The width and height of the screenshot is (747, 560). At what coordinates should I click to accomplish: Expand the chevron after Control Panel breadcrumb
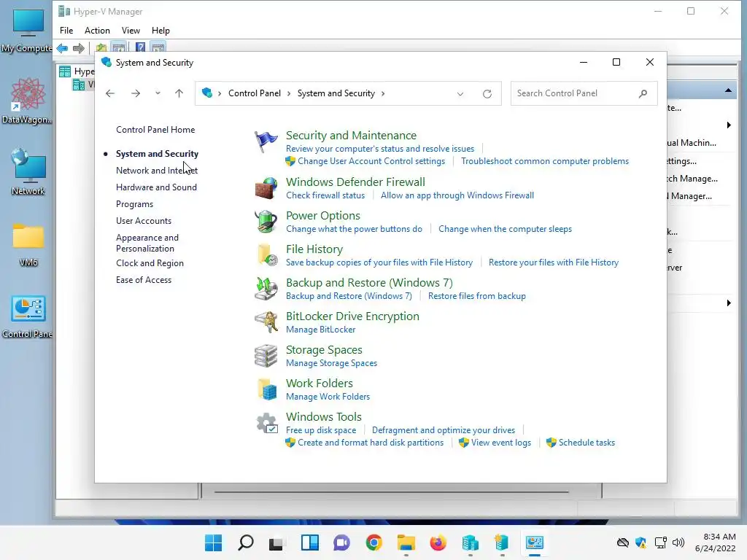(289, 93)
